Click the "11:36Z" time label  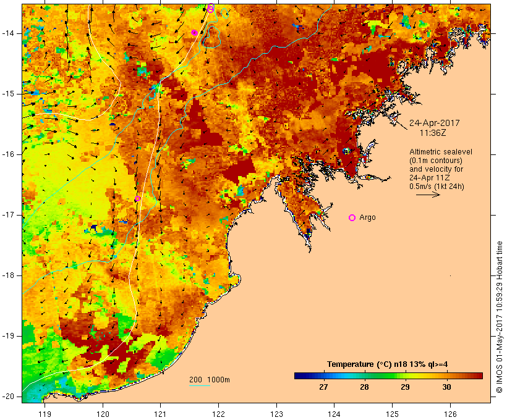pos(433,133)
